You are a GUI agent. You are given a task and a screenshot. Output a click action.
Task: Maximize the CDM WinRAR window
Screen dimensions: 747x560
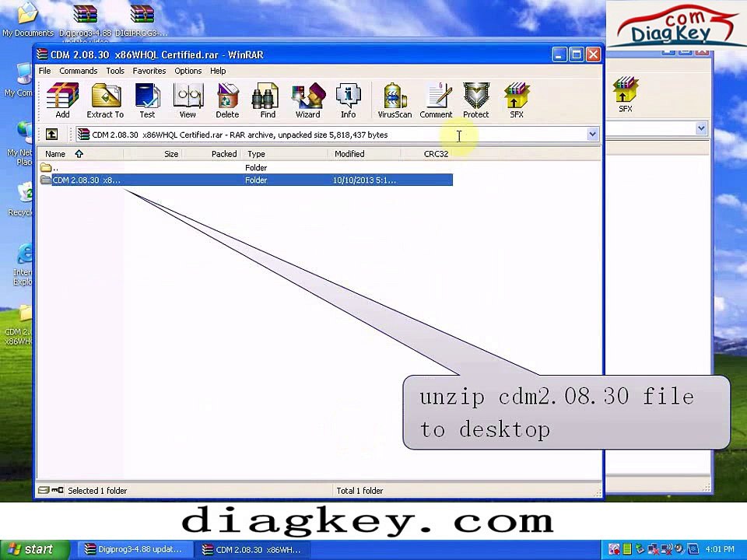[x=576, y=54]
